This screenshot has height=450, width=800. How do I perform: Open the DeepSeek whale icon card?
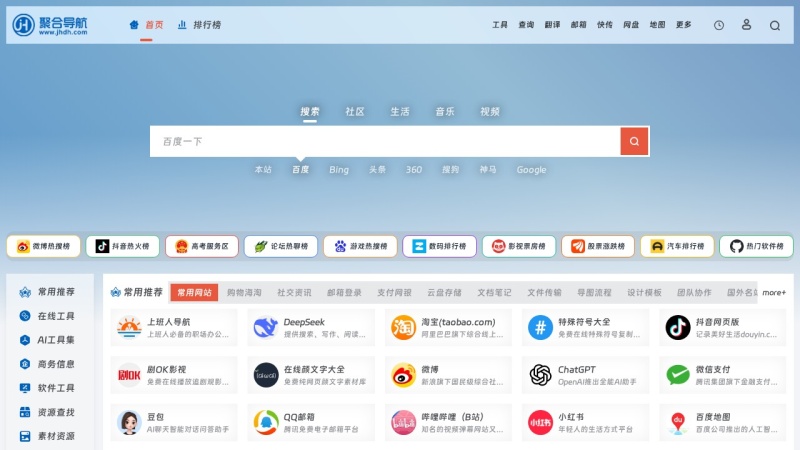point(311,328)
